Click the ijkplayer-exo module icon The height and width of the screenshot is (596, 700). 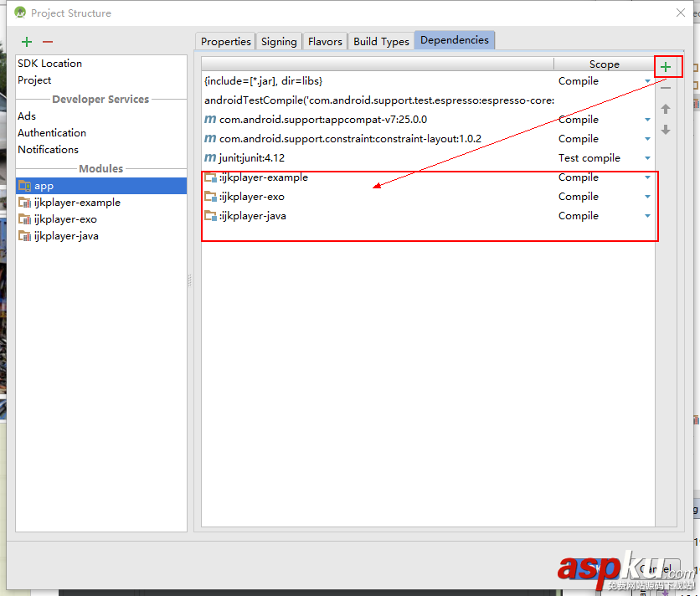[24, 218]
